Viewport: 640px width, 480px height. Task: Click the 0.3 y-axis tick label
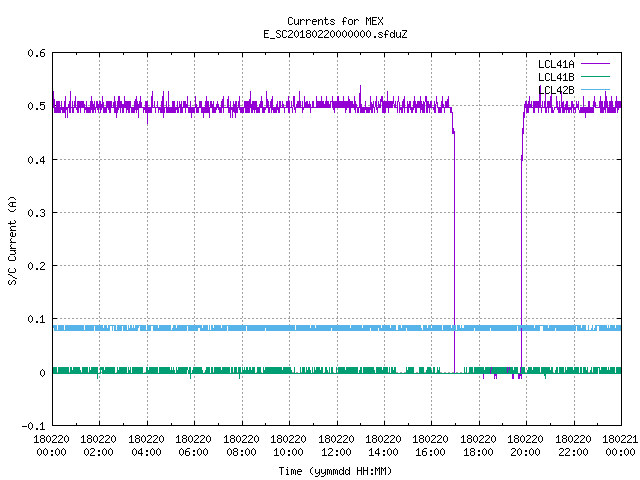pos(36,213)
